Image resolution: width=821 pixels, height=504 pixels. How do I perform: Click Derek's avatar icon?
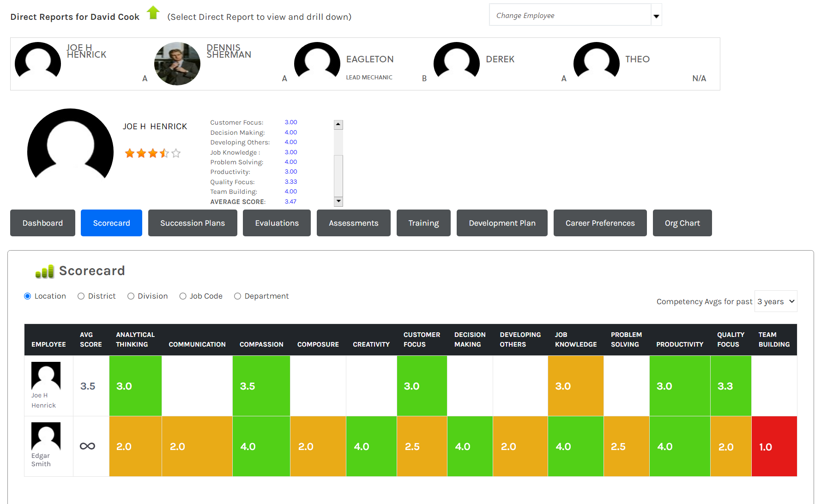(x=457, y=61)
